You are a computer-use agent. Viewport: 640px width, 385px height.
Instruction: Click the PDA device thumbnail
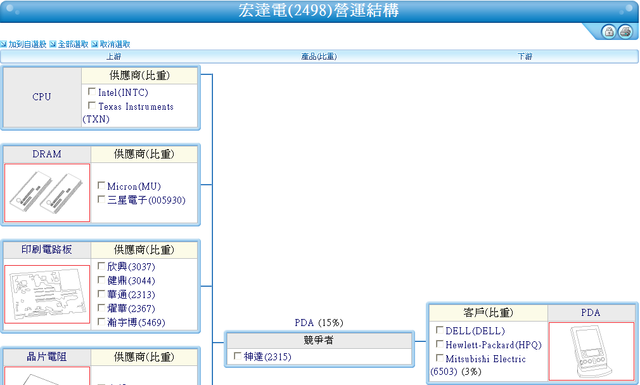(x=591, y=351)
